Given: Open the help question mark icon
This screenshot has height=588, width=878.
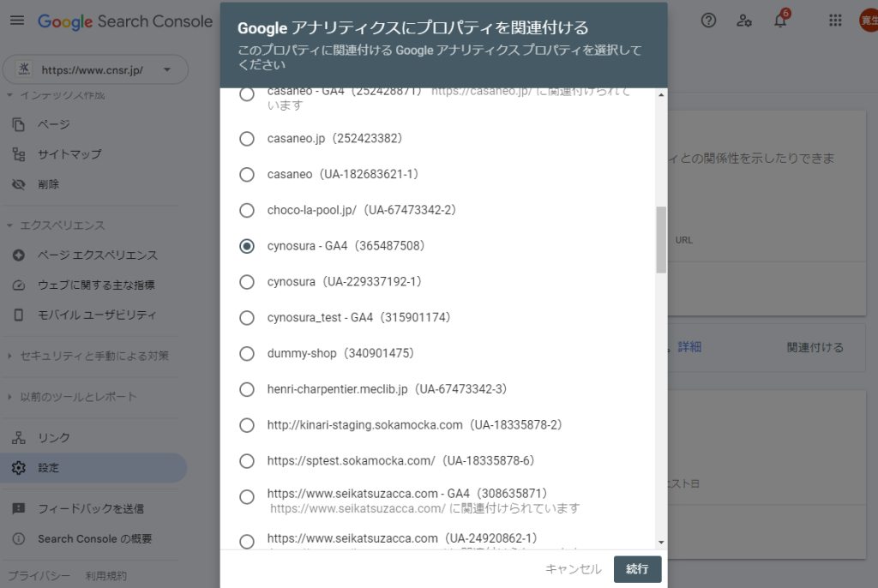Looking at the screenshot, I should point(708,21).
